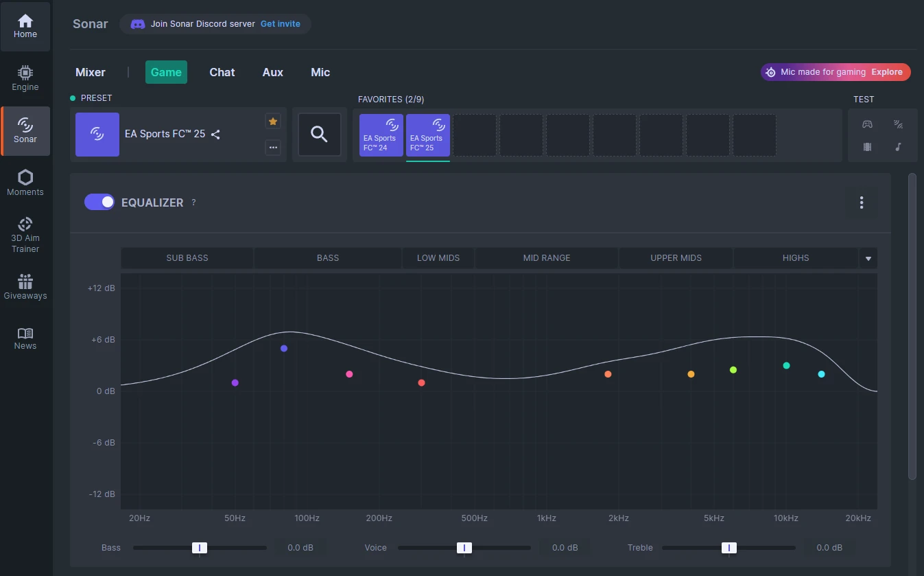
Task: Click the last empty favorites slot
Action: point(755,135)
